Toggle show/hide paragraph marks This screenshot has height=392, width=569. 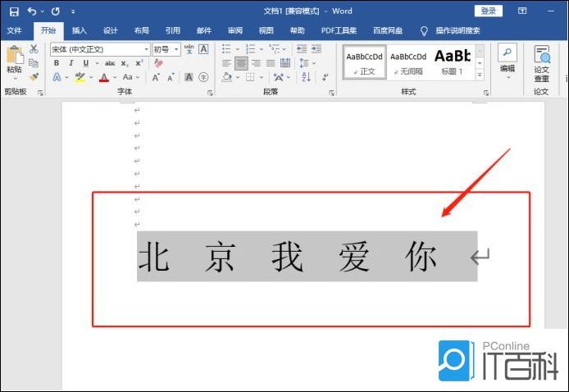click(x=325, y=77)
